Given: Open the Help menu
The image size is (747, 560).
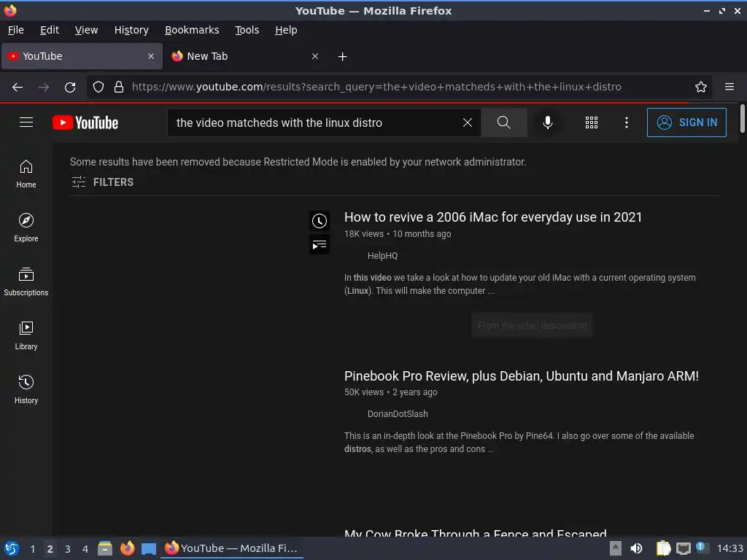Looking at the screenshot, I should [x=286, y=30].
